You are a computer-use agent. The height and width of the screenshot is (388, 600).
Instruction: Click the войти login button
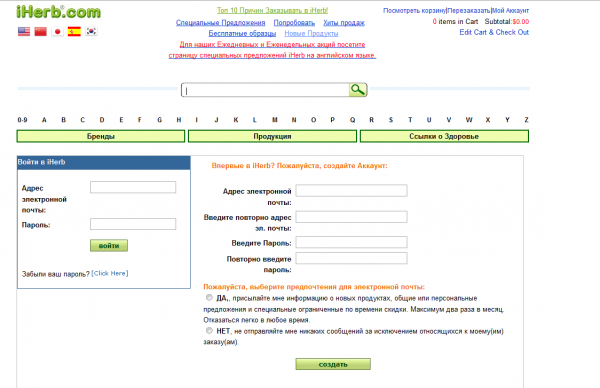(109, 246)
